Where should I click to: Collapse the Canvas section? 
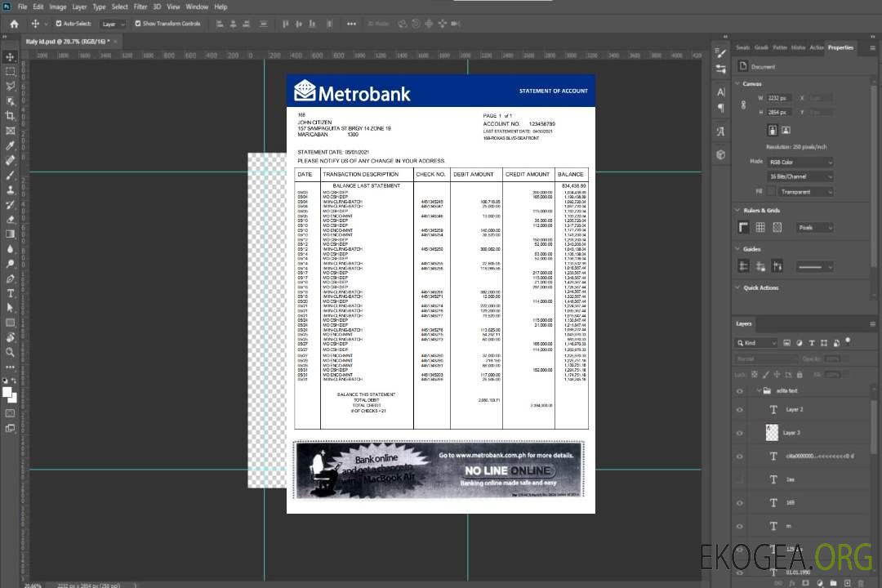point(738,84)
